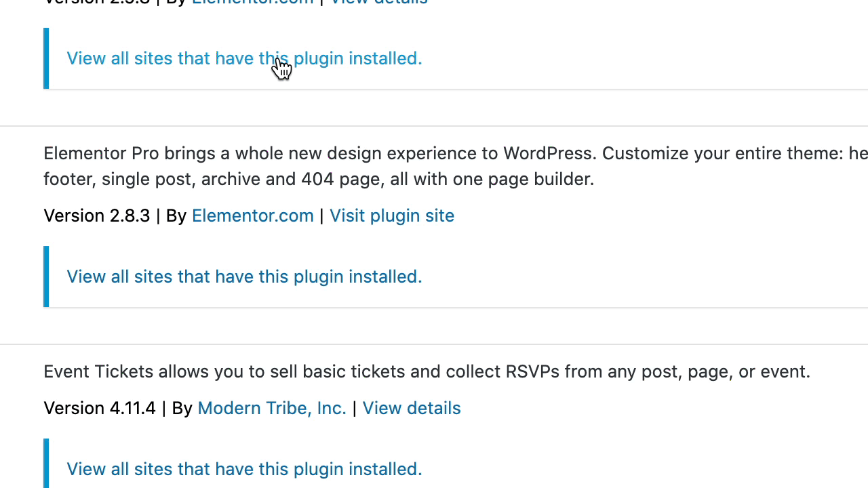Select the 'Version 4.11.4' text
868x488 pixels.
[100, 408]
